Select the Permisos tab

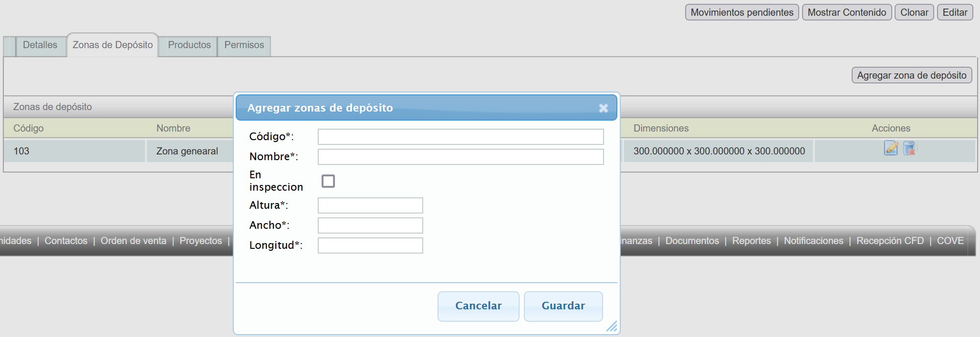point(244,45)
